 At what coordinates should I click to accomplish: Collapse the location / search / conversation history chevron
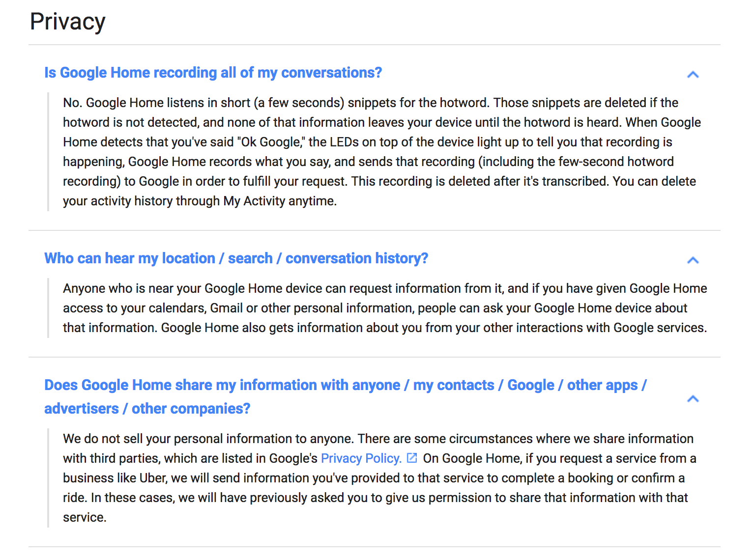(x=693, y=260)
